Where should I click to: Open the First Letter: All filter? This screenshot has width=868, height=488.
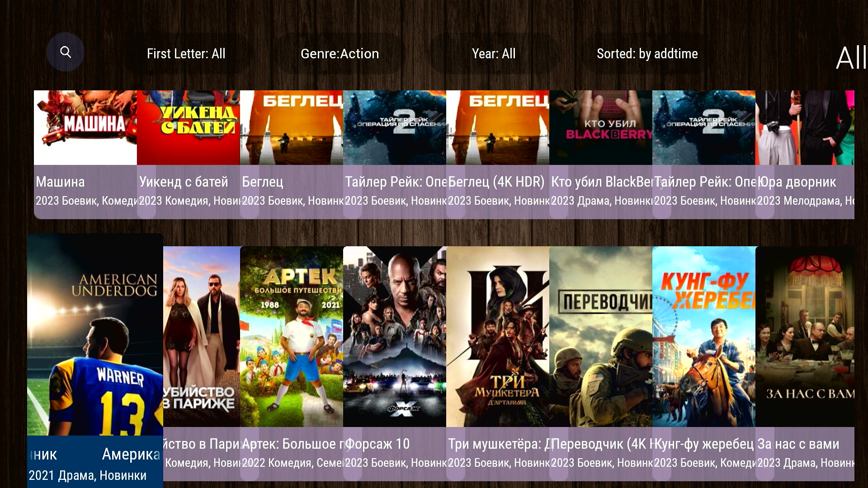(x=186, y=54)
